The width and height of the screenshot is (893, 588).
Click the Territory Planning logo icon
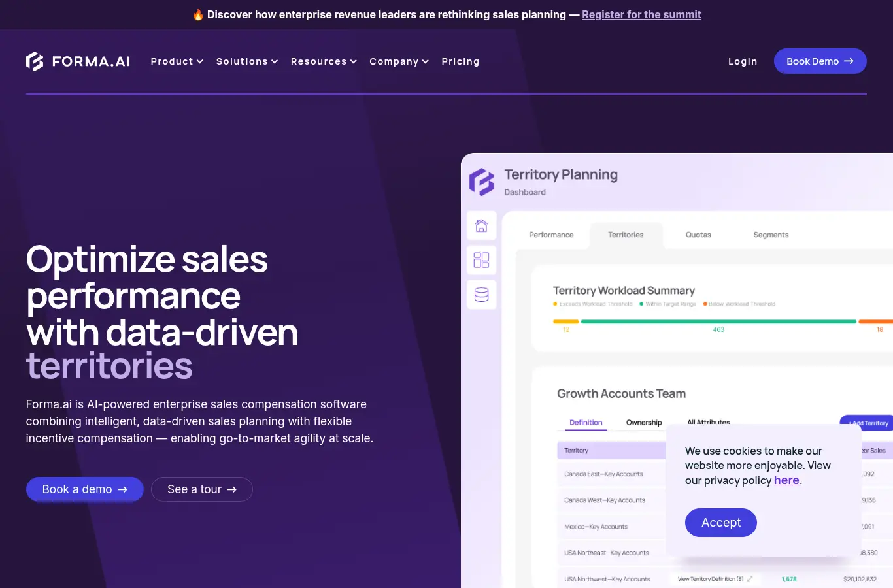(482, 182)
